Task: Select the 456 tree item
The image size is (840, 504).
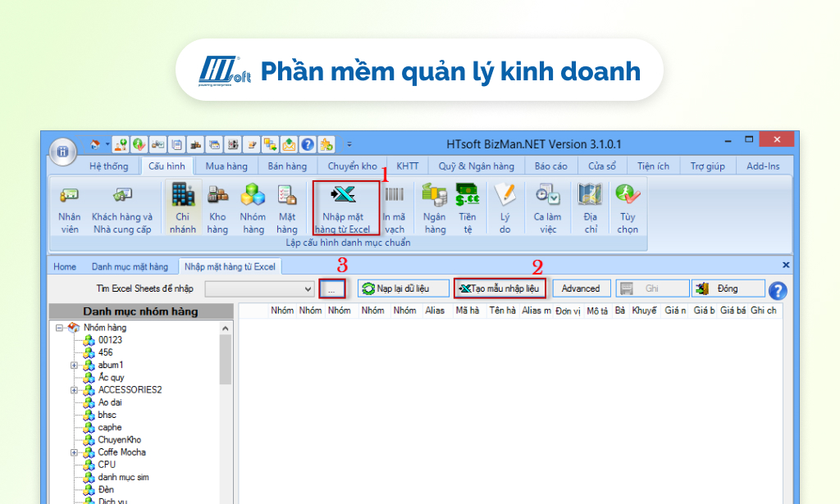Action: (106, 352)
